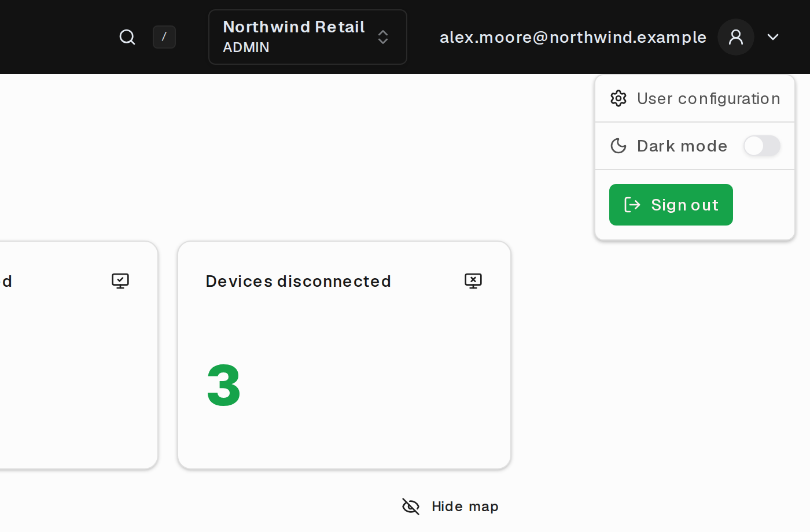810x532 pixels.
Task: Select the Devices disconnected count 3
Action: tap(224, 385)
